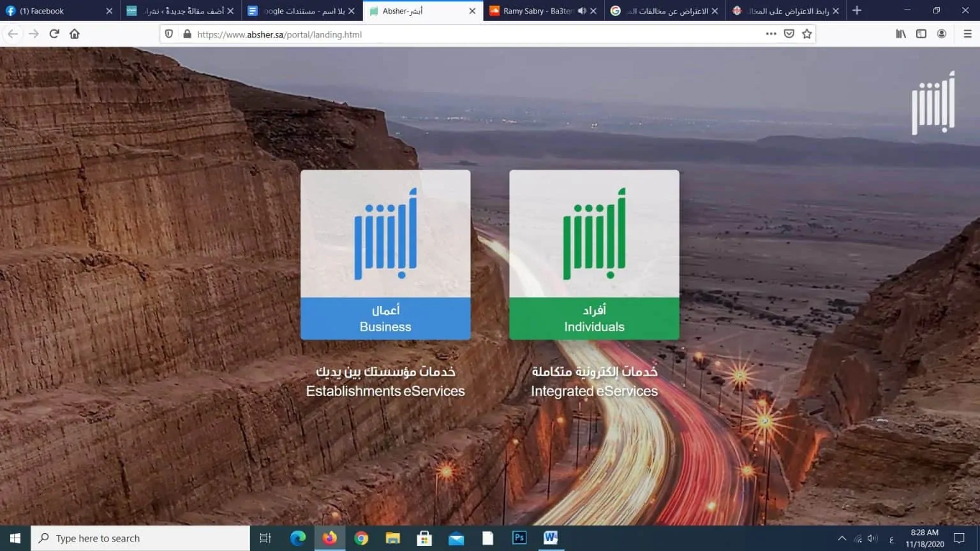
Task: Open the Firefox account icon
Action: click(x=942, y=34)
